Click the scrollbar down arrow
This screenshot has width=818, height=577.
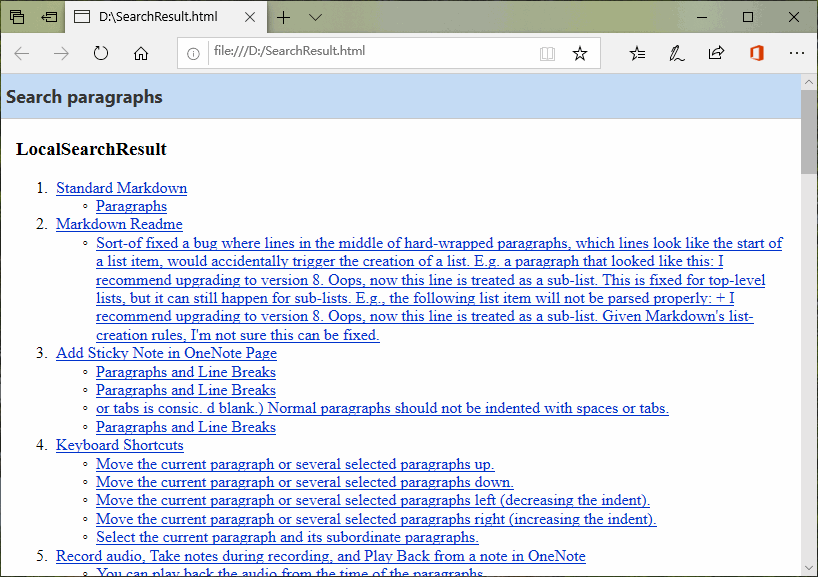click(x=809, y=568)
